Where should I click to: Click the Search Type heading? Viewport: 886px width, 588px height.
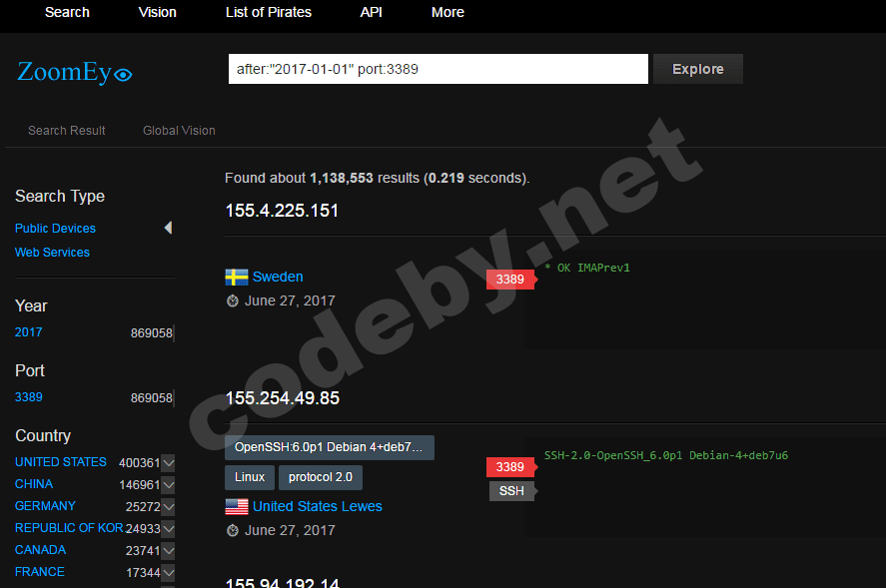pos(60,196)
